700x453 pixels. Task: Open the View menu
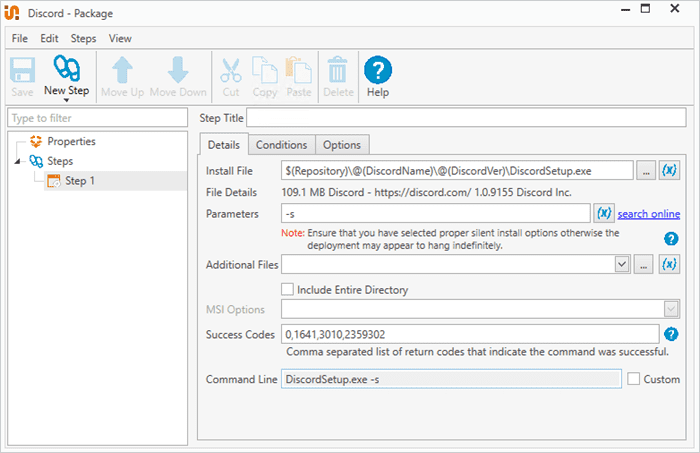[120, 38]
